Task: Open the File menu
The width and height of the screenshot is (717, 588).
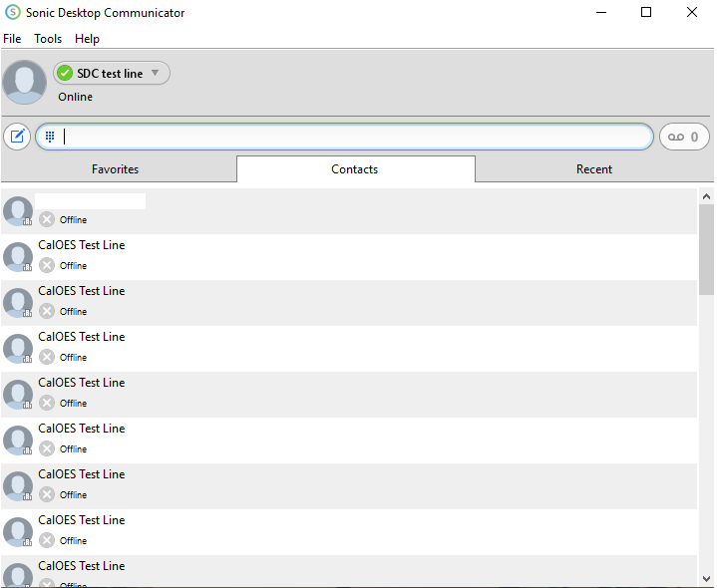Action: point(12,39)
